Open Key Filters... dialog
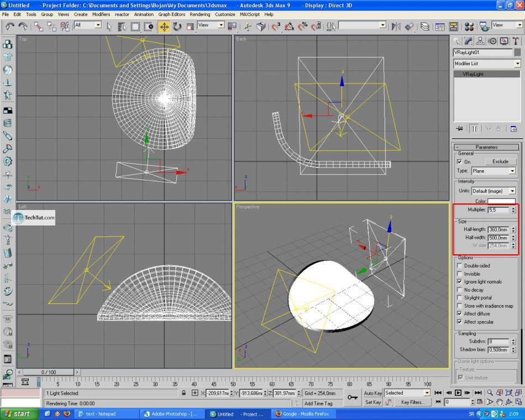525x420 pixels. pyautogui.click(x=412, y=402)
